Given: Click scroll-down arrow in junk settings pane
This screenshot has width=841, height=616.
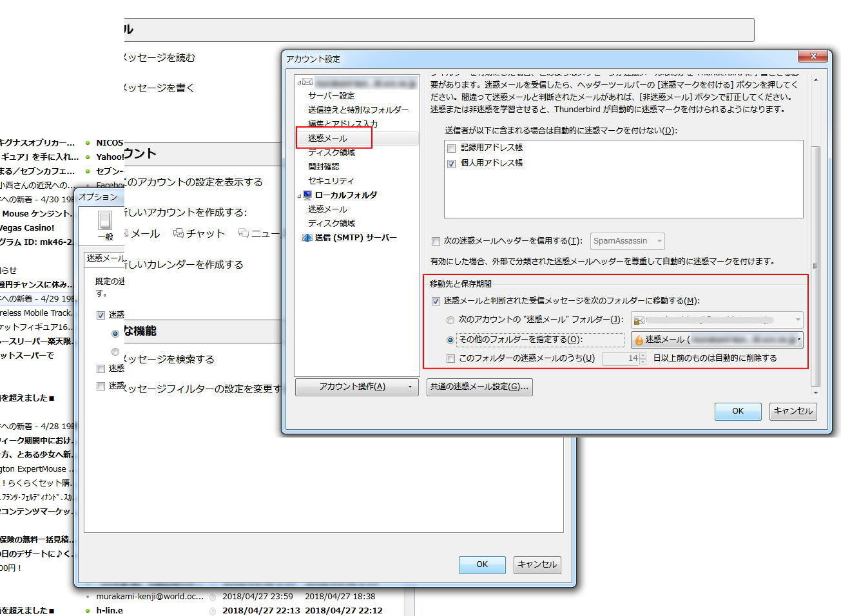Looking at the screenshot, I should (x=815, y=392).
